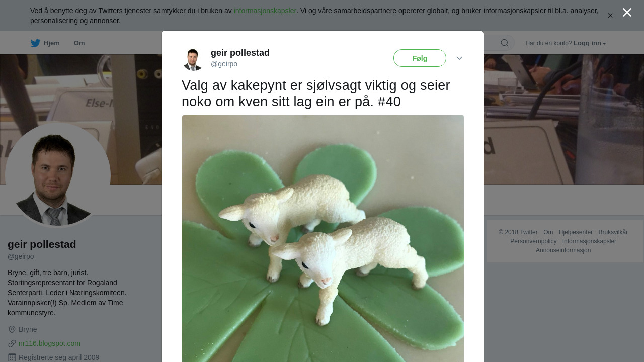Click the calendar icon by registration date
This screenshot has height=362, width=644.
click(12, 357)
